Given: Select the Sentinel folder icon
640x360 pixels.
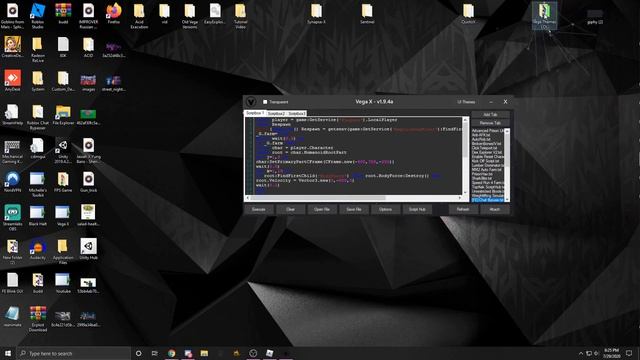Looking at the screenshot, I should (x=367, y=13).
